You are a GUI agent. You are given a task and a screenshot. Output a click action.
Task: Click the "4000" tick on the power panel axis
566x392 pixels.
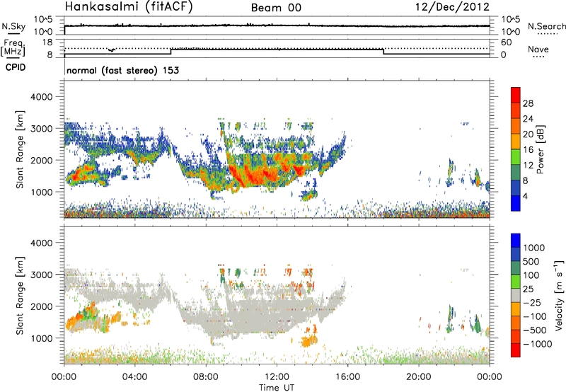click(41, 97)
